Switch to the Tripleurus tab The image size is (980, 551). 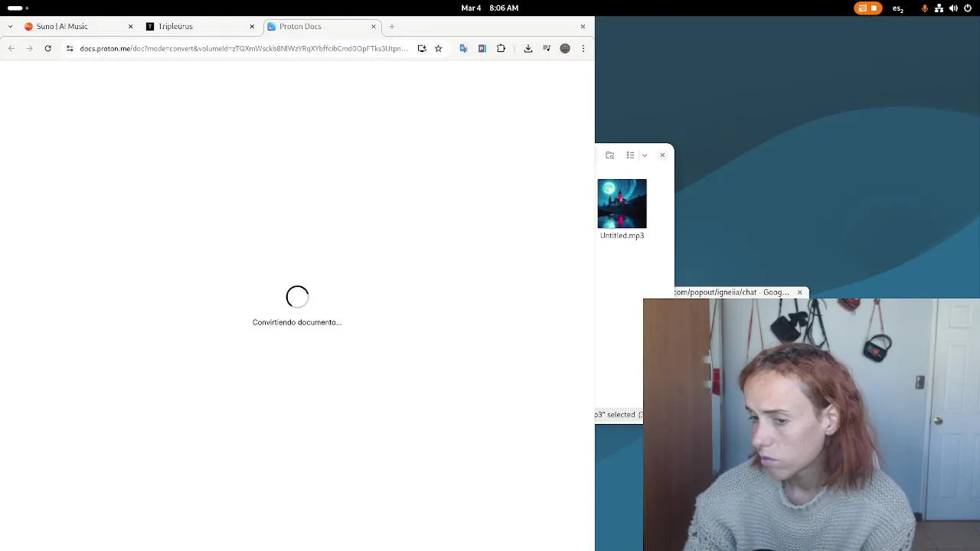pyautogui.click(x=199, y=26)
